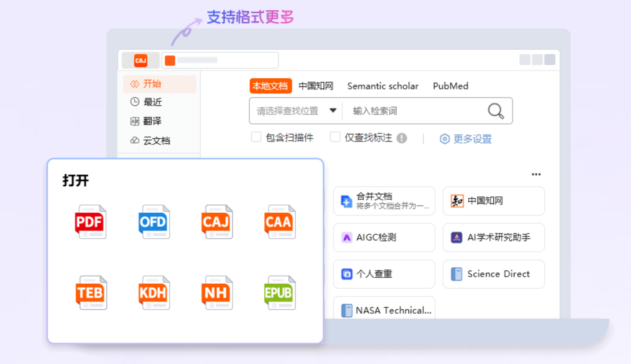The width and height of the screenshot is (631, 364).
Task: Open an OFD format file
Action: [154, 222]
